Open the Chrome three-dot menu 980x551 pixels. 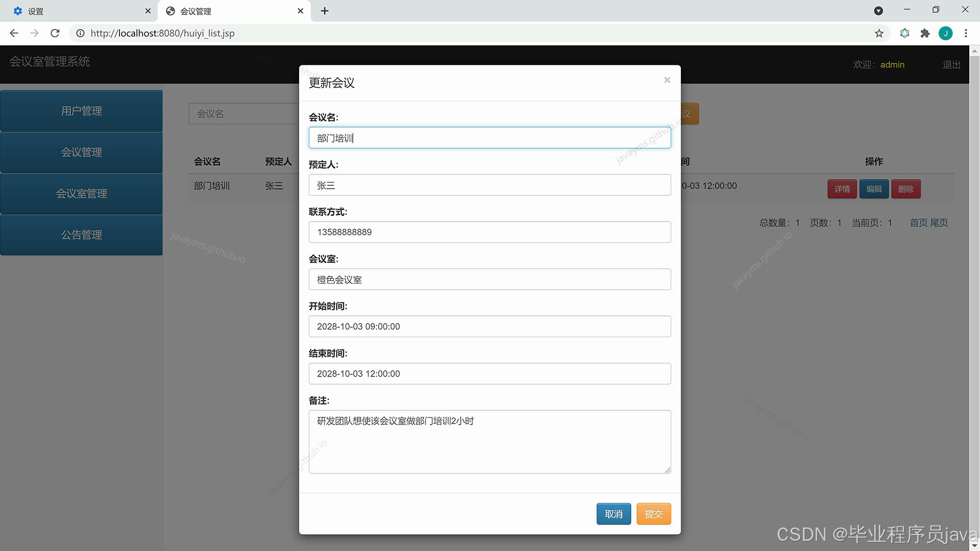coord(966,33)
